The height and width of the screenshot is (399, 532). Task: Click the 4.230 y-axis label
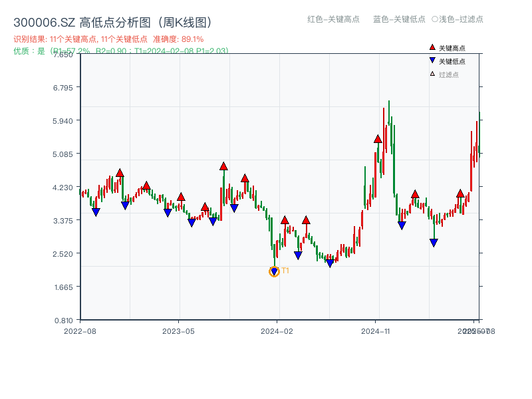point(63,188)
